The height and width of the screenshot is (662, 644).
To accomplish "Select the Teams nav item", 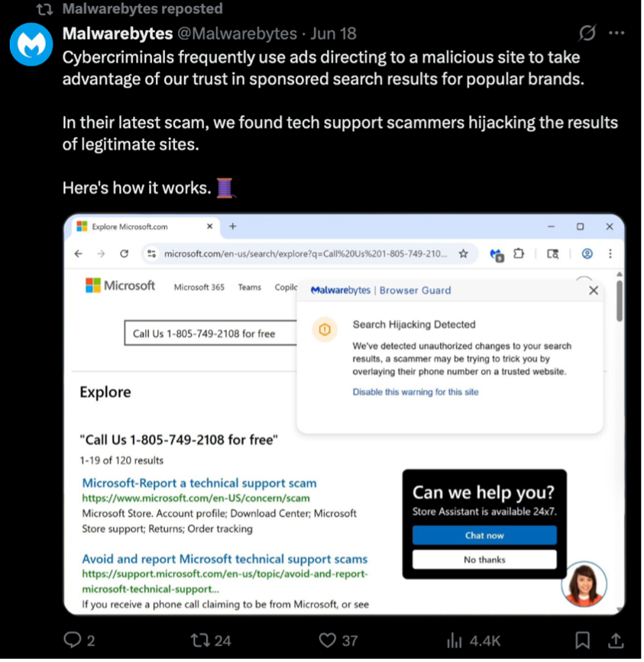I will point(251,289).
